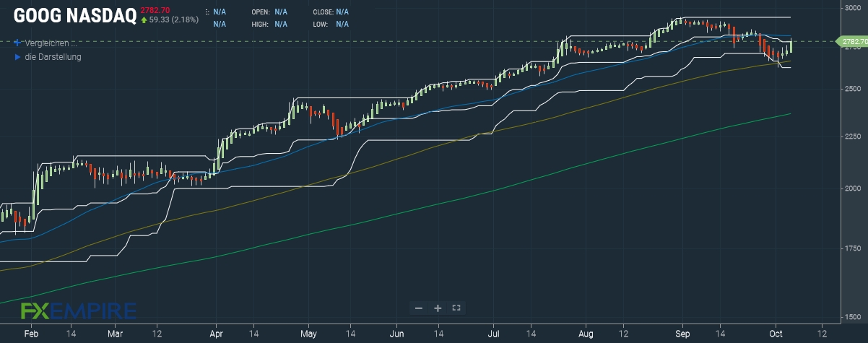Viewport: 868px width, 343px height.
Task: Click the Jul label on time axis
Action: pyautogui.click(x=495, y=334)
